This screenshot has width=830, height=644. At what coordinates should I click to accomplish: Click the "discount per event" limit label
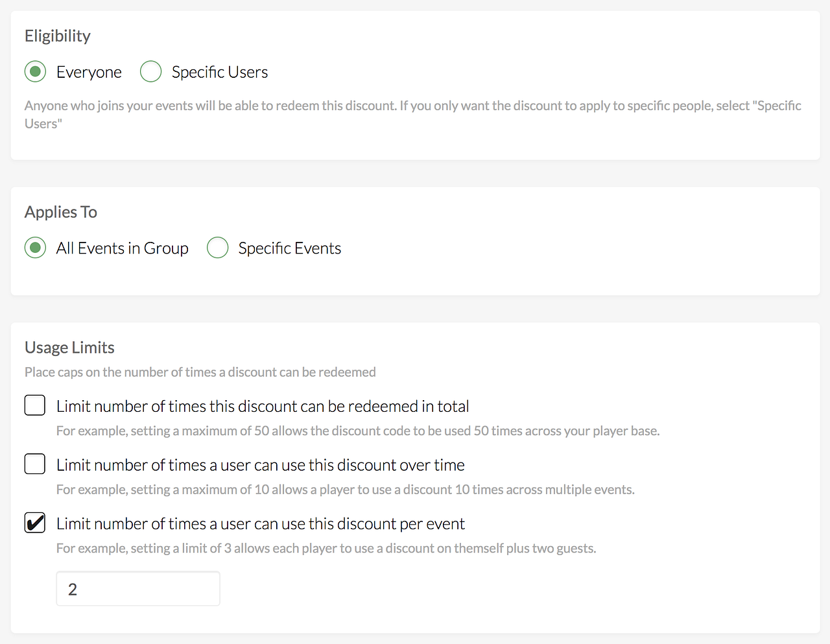(261, 524)
